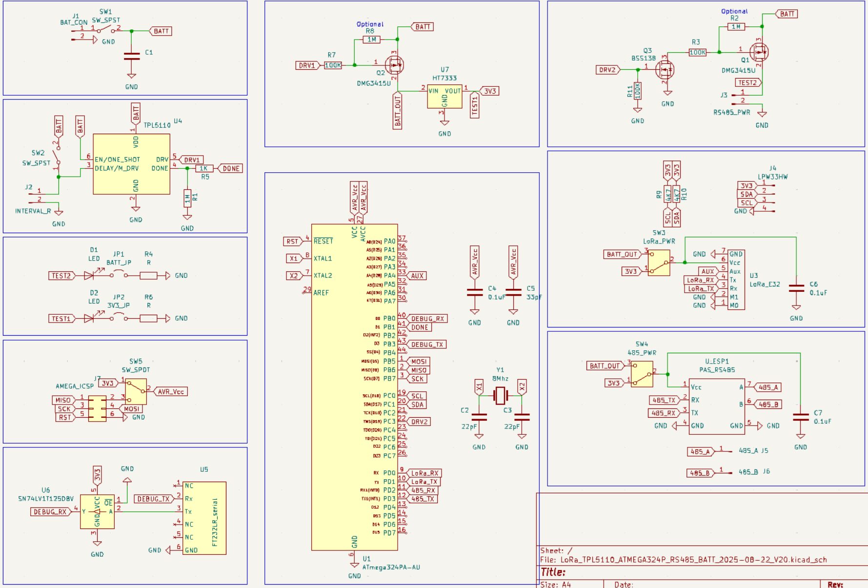
Task: Click the SW5 SW_SPDT switch symbol
Action: pyautogui.click(x=136, y=391)
